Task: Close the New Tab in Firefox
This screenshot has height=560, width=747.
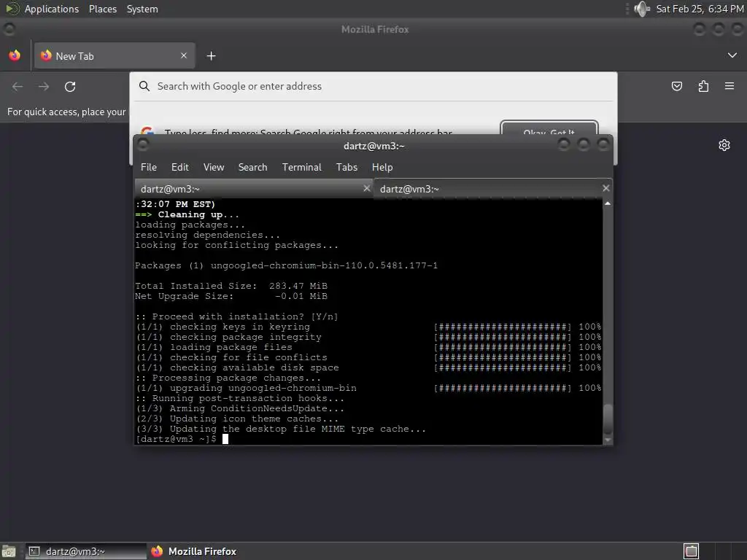Action: click(x=184, y=55)
